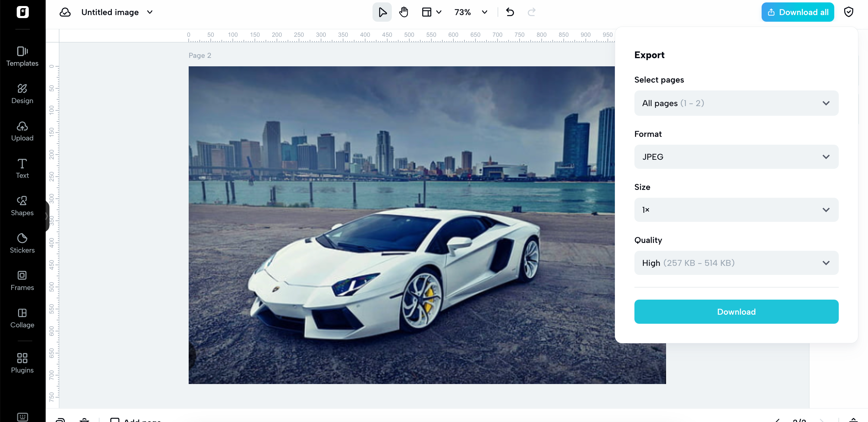Expand the Select pages dropdown

click(x=736, y=103)
